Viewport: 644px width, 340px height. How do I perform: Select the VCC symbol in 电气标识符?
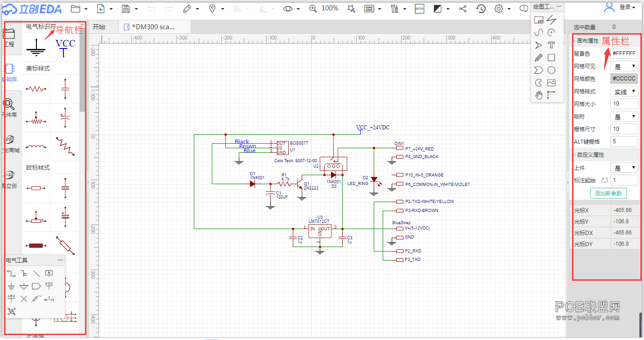pyautogui.click(x=65, y=48)
